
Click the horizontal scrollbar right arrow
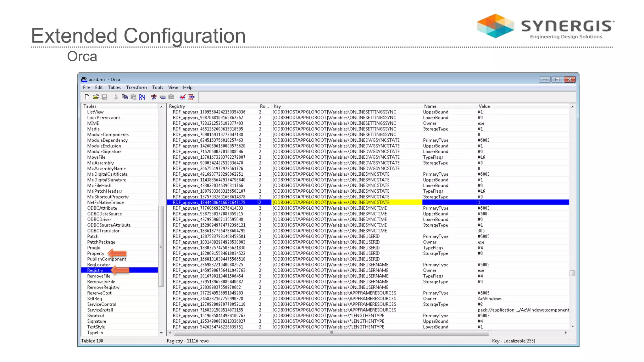[x=566, y=333]
